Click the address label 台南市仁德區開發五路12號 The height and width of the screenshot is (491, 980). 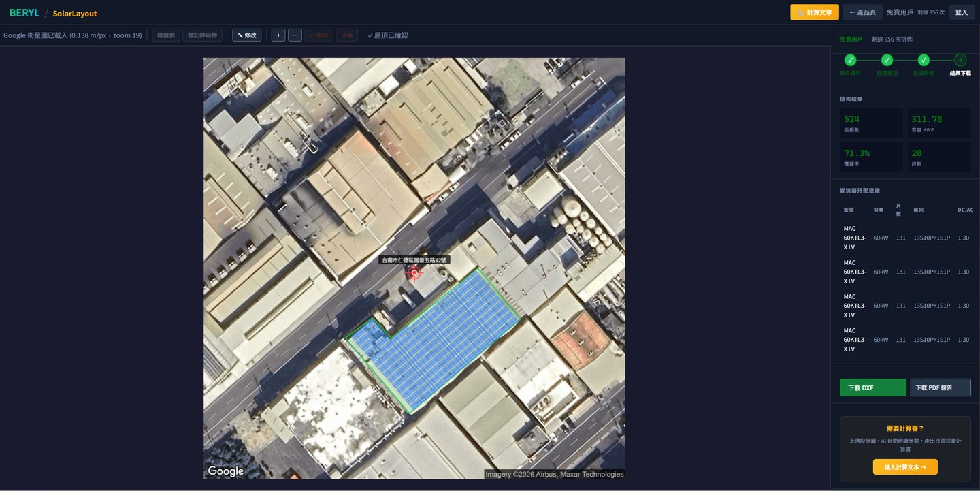coord(414,260)
